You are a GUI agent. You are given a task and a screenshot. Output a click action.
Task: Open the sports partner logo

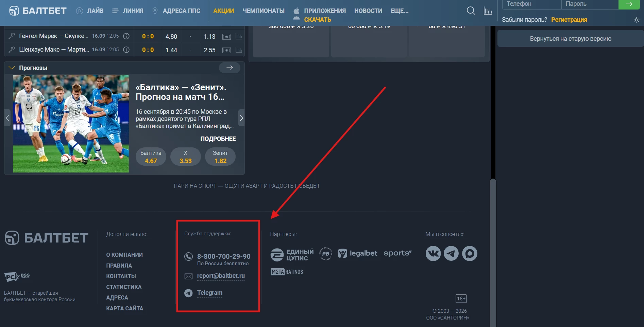(397, 253)
